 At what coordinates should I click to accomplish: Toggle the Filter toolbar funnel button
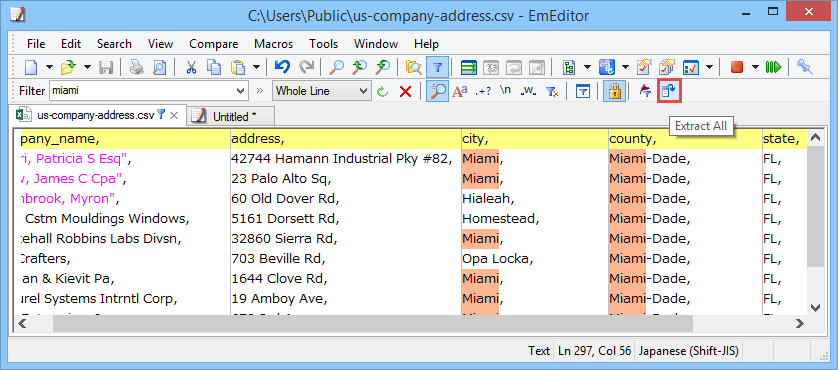437,67
